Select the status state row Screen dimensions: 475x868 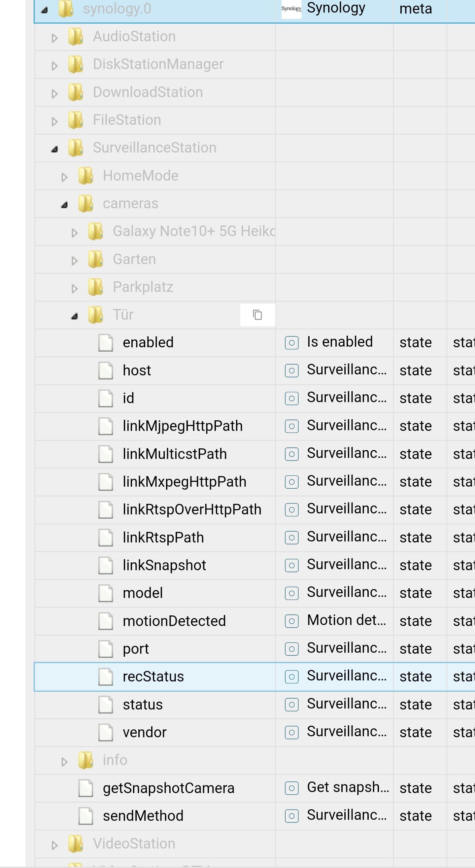pos(255,705)
